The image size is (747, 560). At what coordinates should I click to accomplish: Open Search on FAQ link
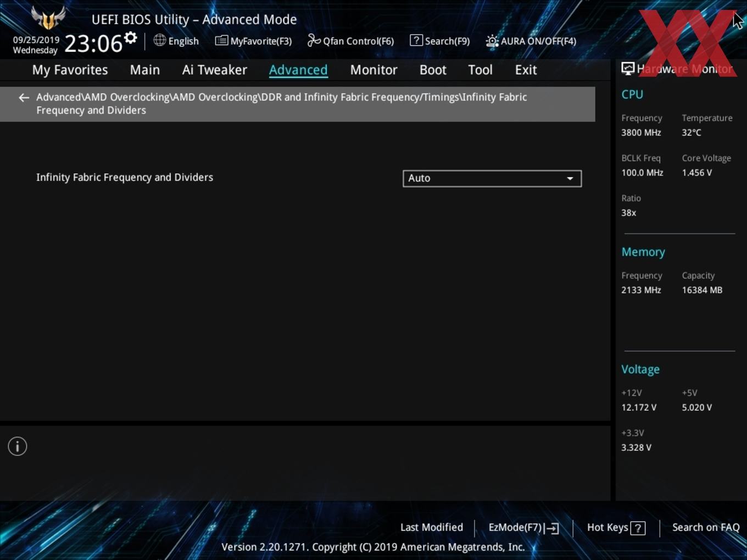pyautogui.click(x=706, y=527)
